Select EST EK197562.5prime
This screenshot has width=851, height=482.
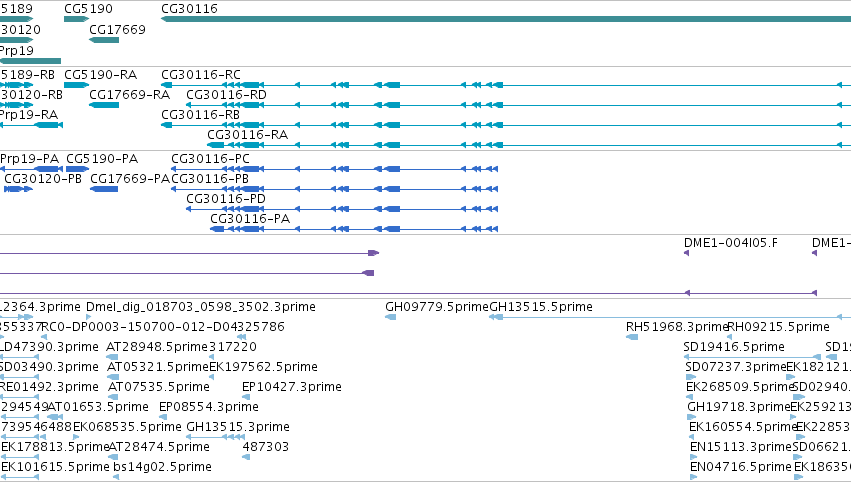click(x=212, y=377)
